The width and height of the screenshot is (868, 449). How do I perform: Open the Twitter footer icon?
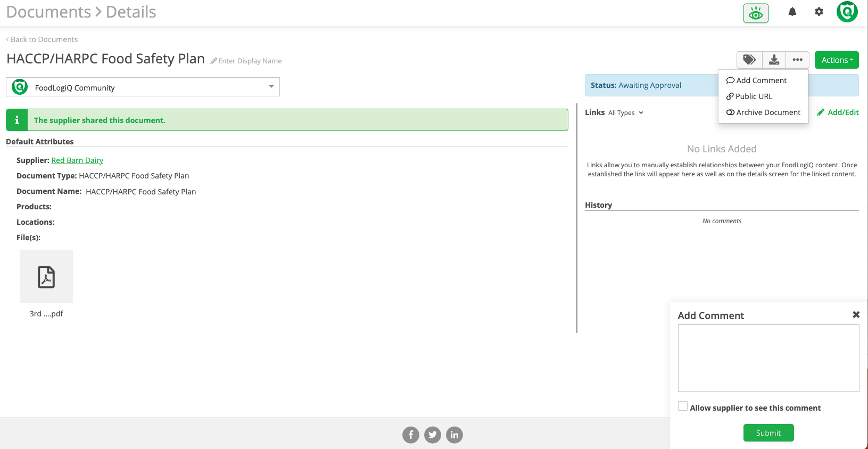click(433, 435)
